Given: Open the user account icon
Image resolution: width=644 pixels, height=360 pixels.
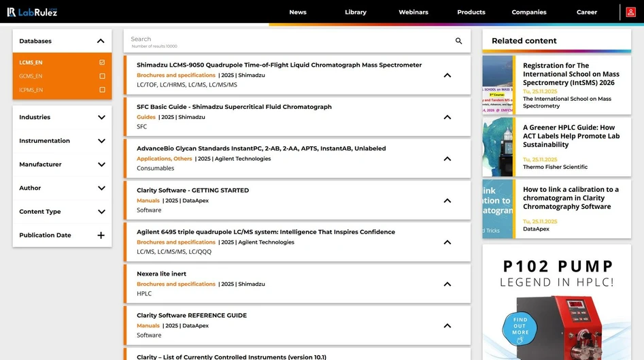Looking at the screenshot, I should tap(630, 12).
